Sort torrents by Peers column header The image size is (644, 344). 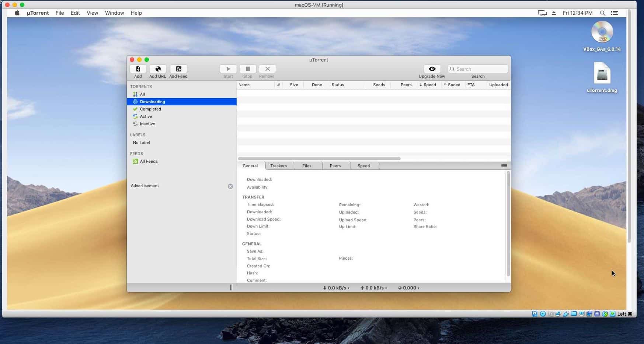(404, 85)
